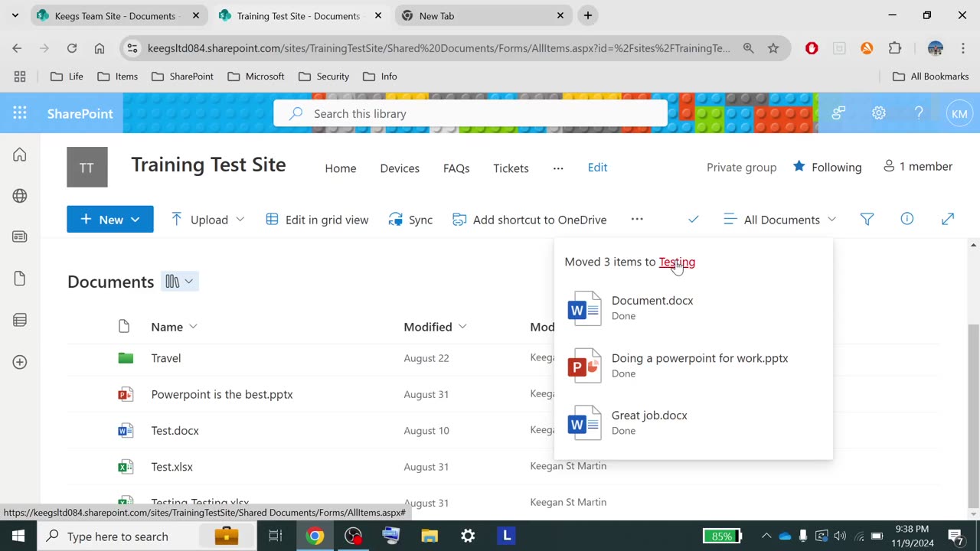
Task: Open the details pane info icon
Action: click(907, 219)
